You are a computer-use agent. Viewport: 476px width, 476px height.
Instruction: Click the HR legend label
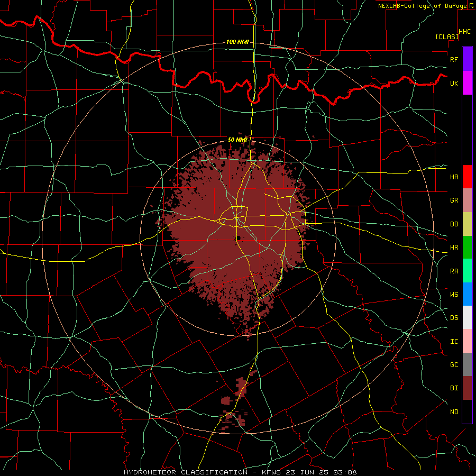454,248
